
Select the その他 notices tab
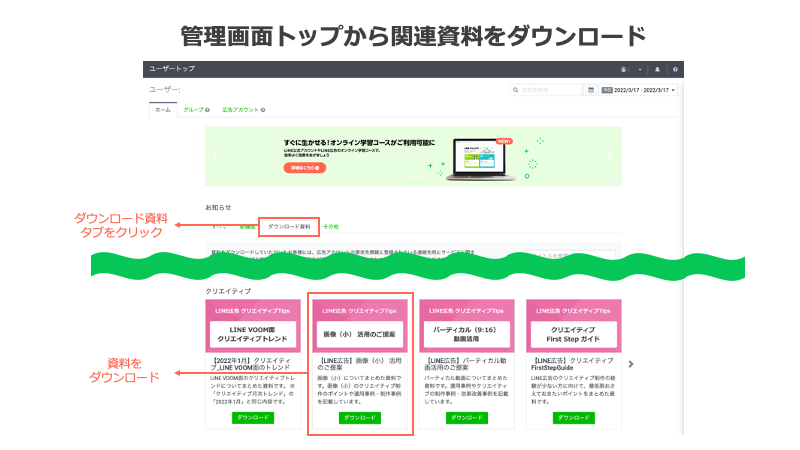[331, 227]
